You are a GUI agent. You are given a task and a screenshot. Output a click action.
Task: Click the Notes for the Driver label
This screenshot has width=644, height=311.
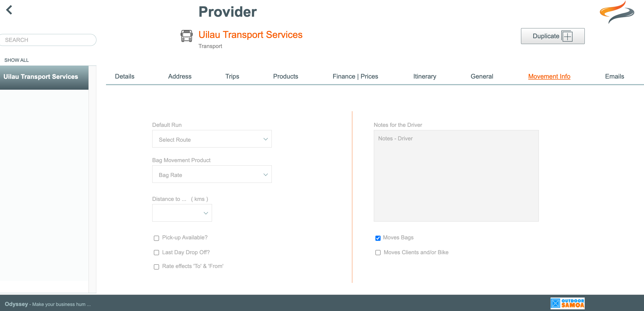click(x=398, y=125)
